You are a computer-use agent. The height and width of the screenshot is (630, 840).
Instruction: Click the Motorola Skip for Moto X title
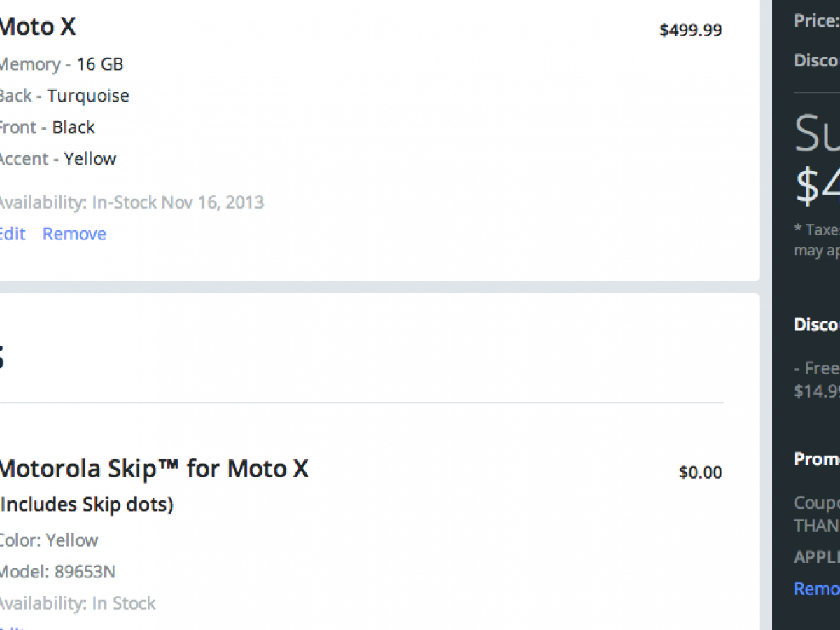(x=154, y=468)
